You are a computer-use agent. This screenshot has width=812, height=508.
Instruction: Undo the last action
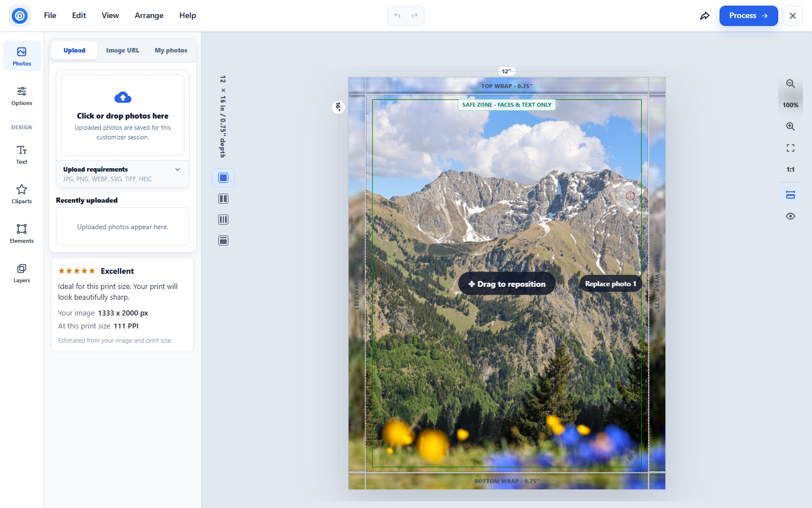398,16
